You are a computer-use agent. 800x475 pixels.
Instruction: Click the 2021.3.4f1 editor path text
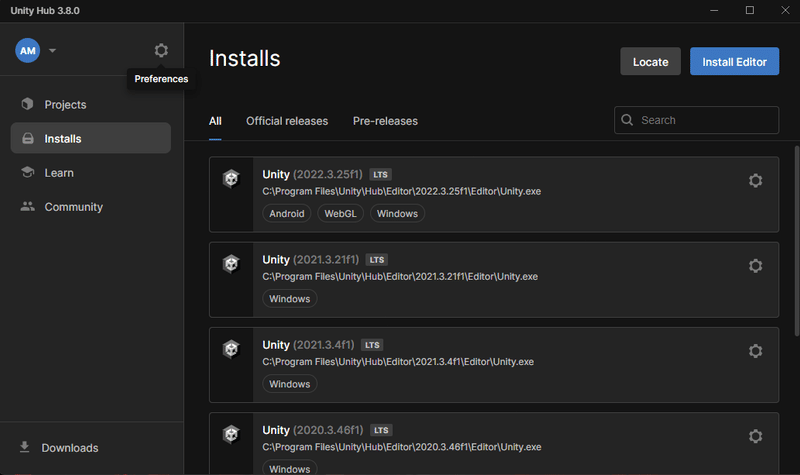[398, 362]
